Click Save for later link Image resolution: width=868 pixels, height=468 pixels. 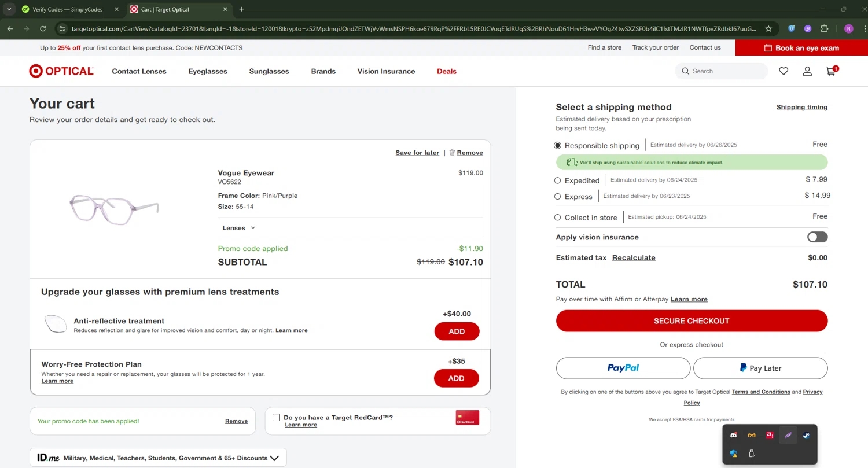(x=417, y=153)
